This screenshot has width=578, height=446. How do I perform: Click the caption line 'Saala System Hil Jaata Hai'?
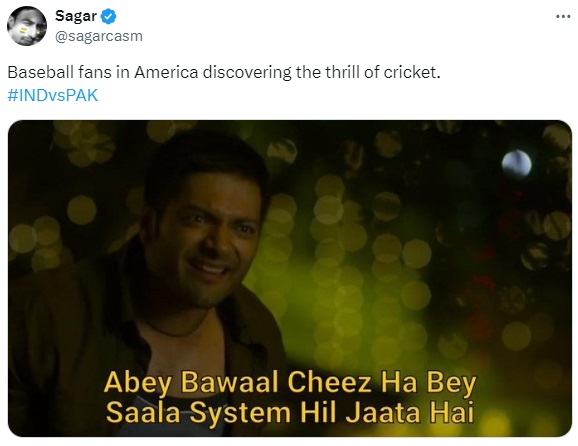(290, 412)
